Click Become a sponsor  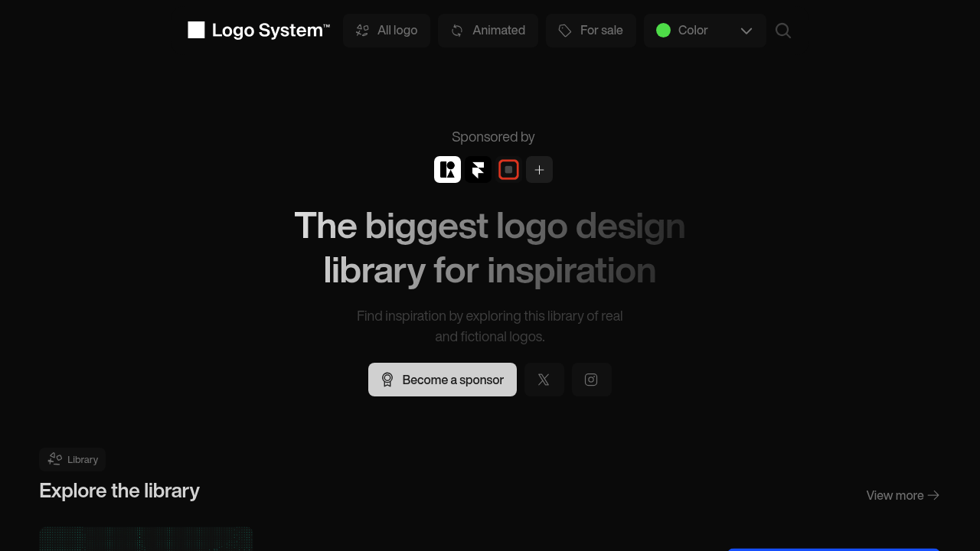(443, 380)
